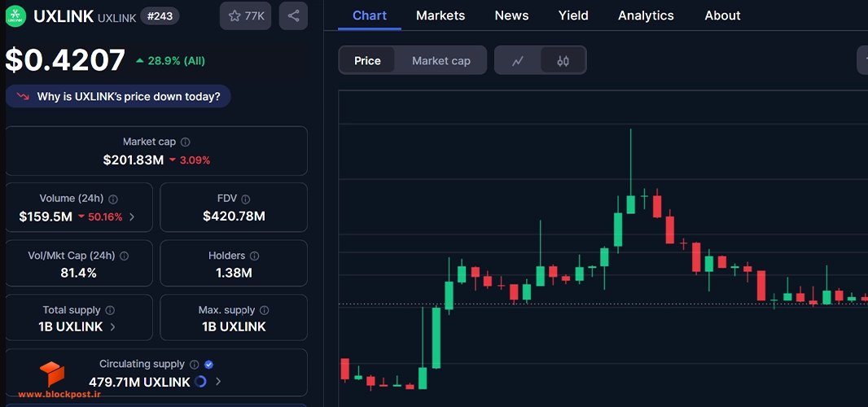This screenshot has height=407, width=868.
Task: Click the $0.4207 price value
Action: click(65, 60)
